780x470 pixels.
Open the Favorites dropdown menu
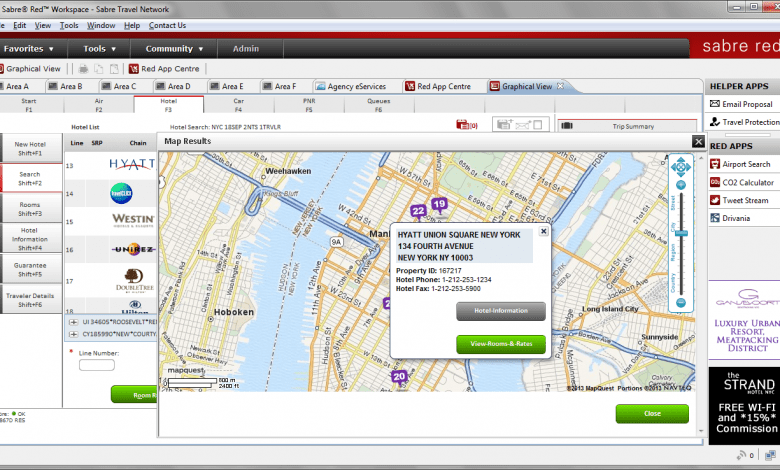pos(29,49)
